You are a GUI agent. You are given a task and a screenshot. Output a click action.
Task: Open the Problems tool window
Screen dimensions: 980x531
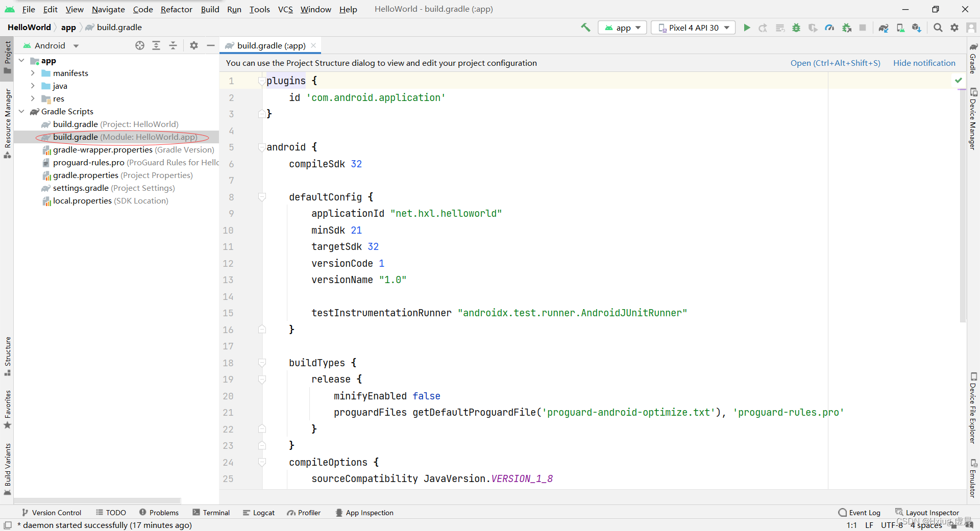(159, 513)
